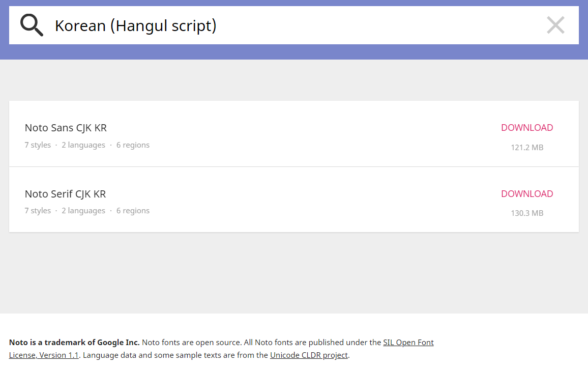Viewport: 588px width, 367px height.
Task: Download Noto Sans CJK KR font
Action: coord(527,128)
